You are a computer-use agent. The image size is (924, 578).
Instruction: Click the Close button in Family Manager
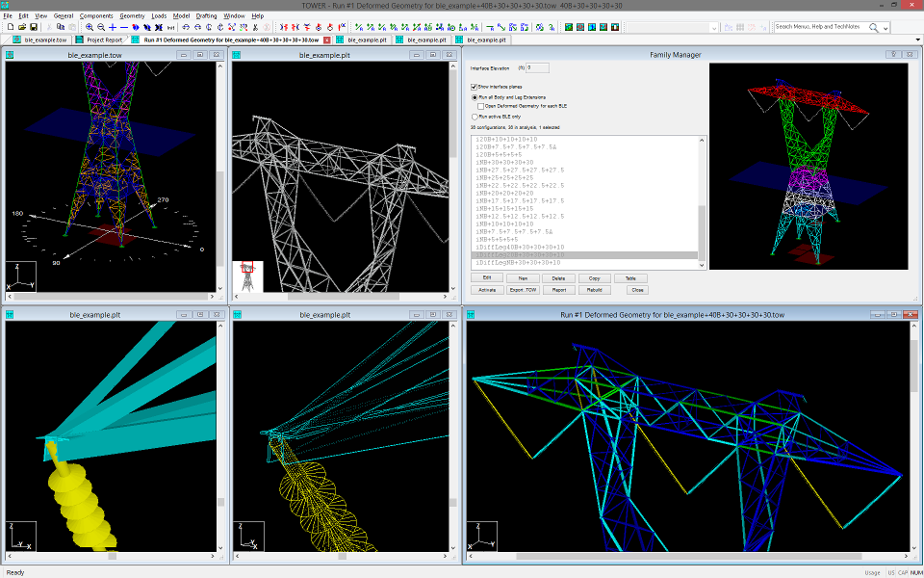637,290
